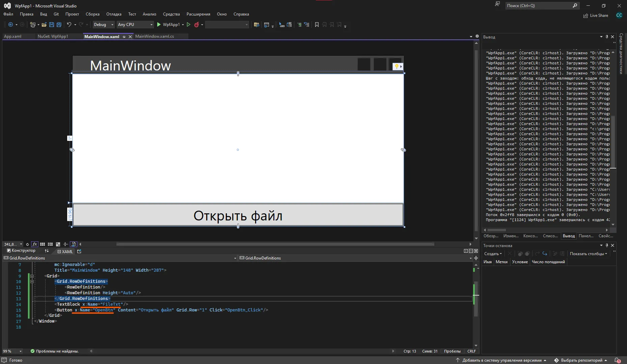Click the Open File folder icon
This screenshot has width=627, height=364.
[x=44, y=25]
